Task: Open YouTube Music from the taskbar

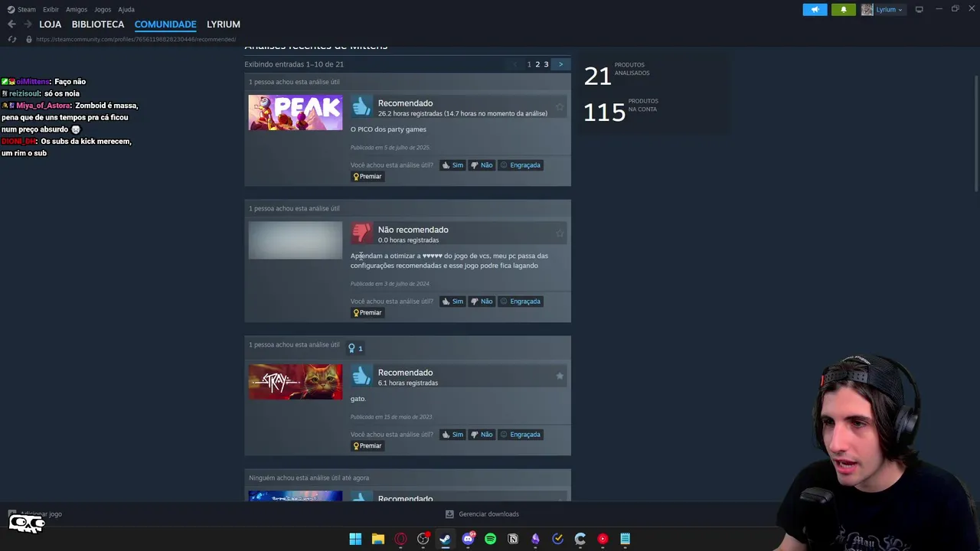Action: [603, 539]
